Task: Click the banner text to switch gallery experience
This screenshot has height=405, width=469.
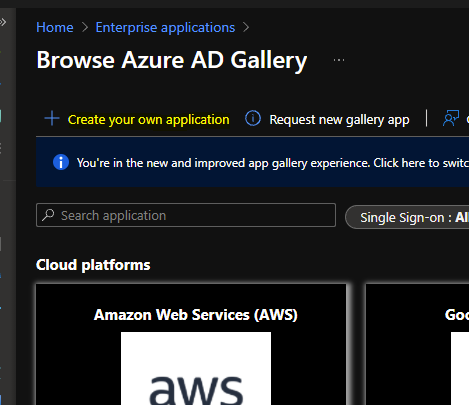Action: 273,163
